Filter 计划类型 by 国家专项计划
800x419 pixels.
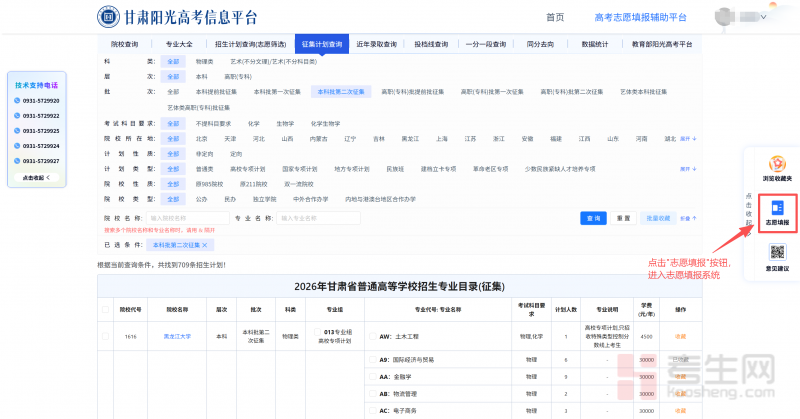click(x=299, y=169)
